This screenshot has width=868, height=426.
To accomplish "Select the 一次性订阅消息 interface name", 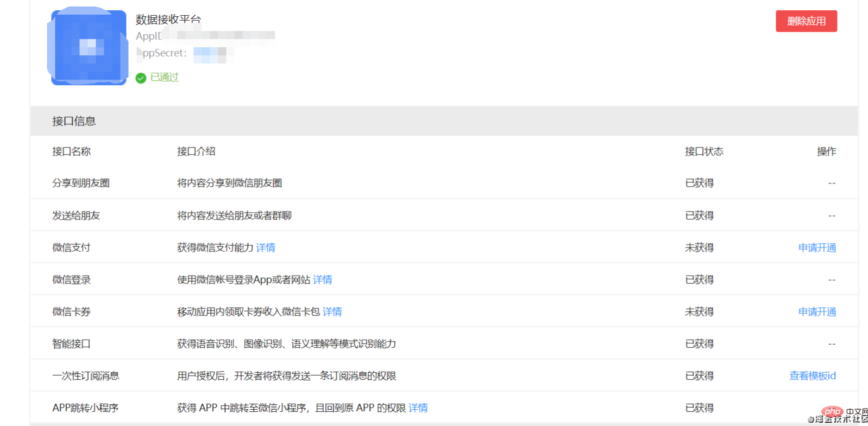I will click(x=86, y=376).
